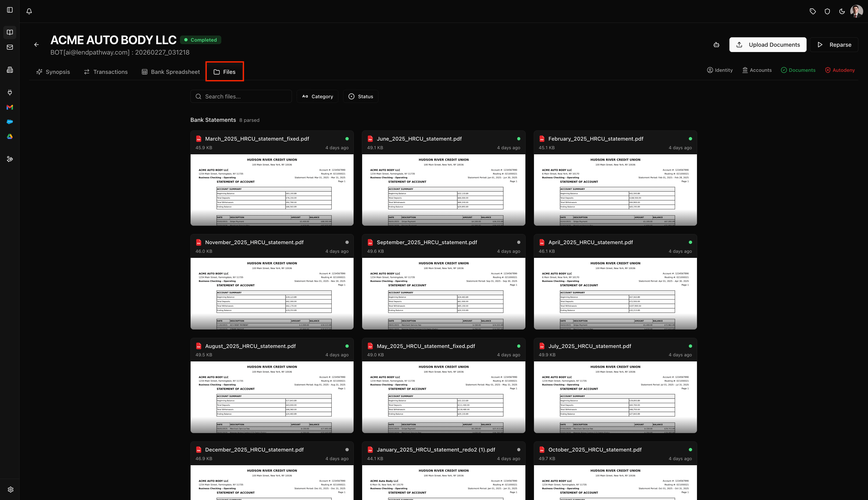Click the Upload Documents button
Viewport: 868px width, 500px height.
(768, 45)
